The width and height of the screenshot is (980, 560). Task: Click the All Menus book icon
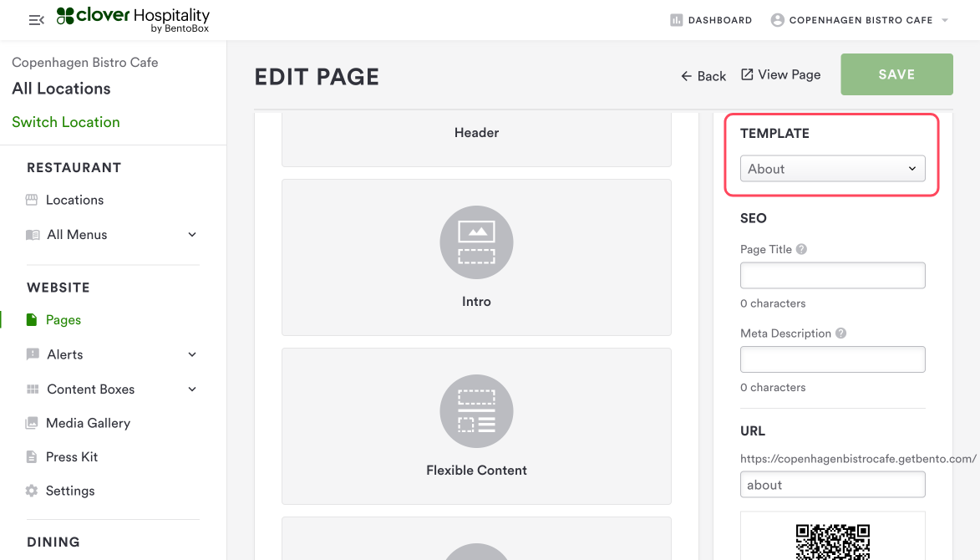pyautogui.click(x=33, y=235)
